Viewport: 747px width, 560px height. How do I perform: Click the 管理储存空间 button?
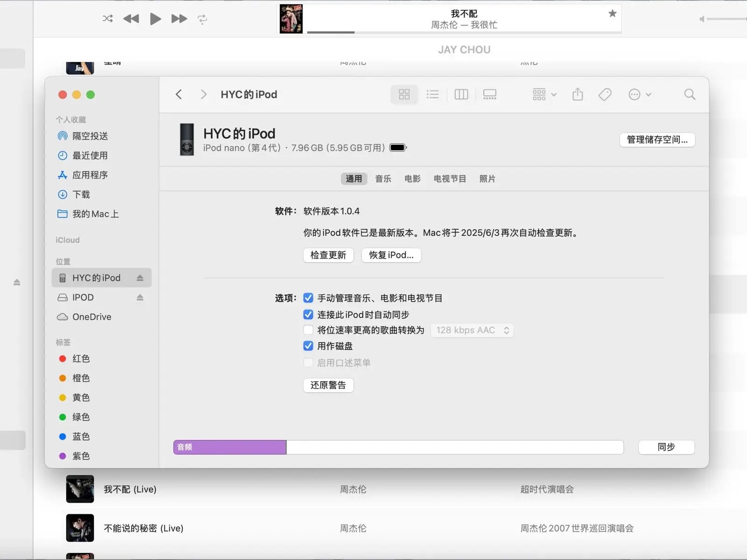657,140
